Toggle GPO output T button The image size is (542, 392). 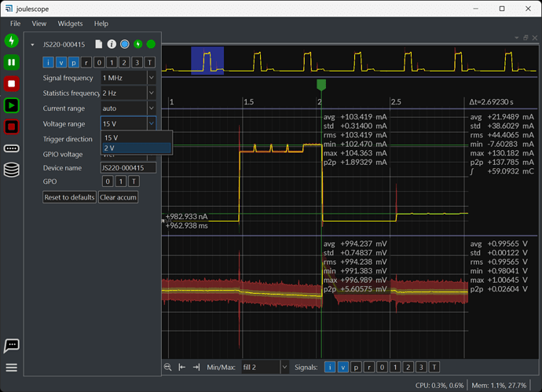pyautogui.click(x=134, y=181)
